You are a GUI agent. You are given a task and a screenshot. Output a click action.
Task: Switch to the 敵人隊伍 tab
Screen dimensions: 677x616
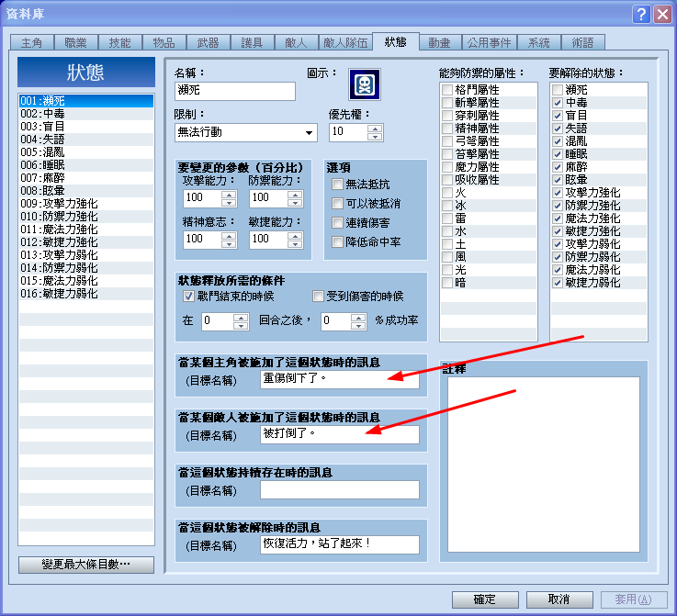345,43
